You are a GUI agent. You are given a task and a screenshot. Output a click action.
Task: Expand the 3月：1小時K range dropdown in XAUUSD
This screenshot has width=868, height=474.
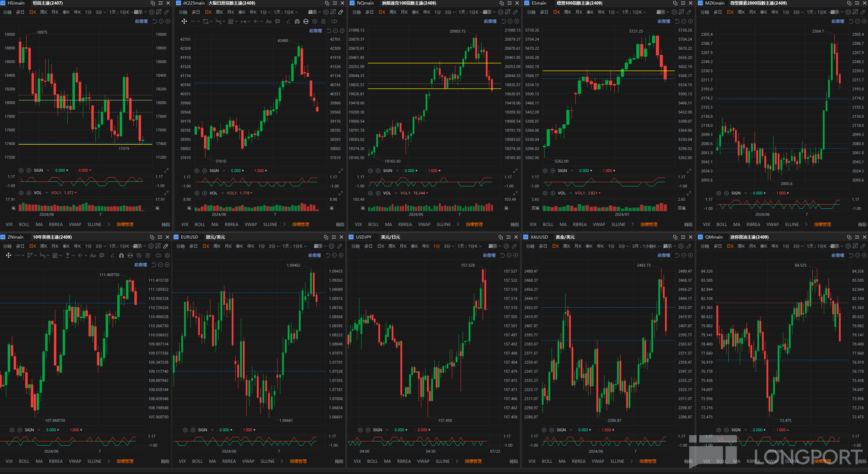646,246
